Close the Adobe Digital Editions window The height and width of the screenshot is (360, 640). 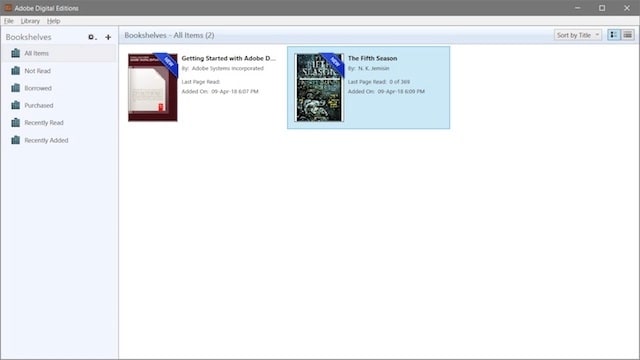click(627, 8)
